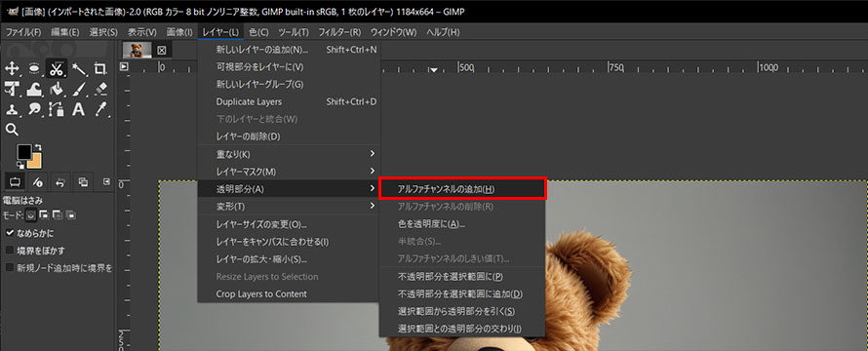Enable the 境界をぼかす checkbox
The image size is (868, 351).
(10, 251)
